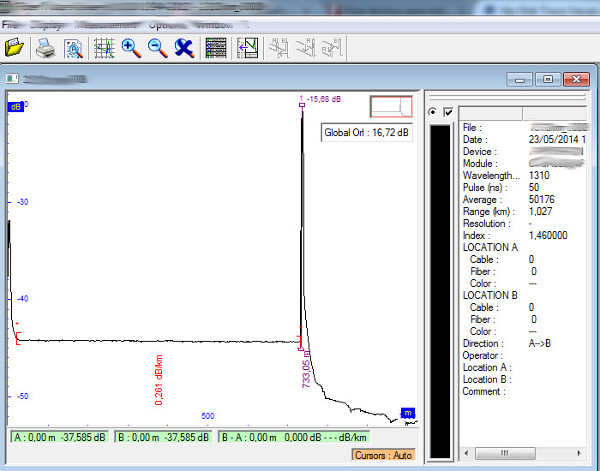Minimize the inner trace window
Viewport: 600px width, 471px height.
(519, 79)
